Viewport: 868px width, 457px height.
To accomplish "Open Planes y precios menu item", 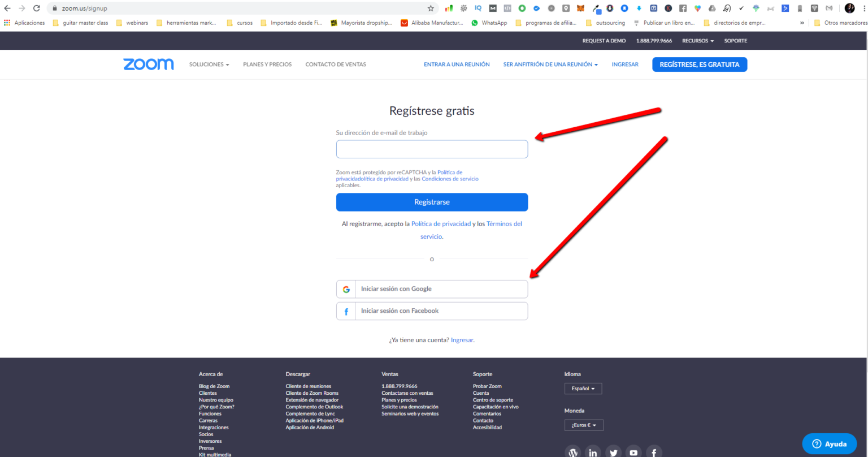I will pos(267,64).
